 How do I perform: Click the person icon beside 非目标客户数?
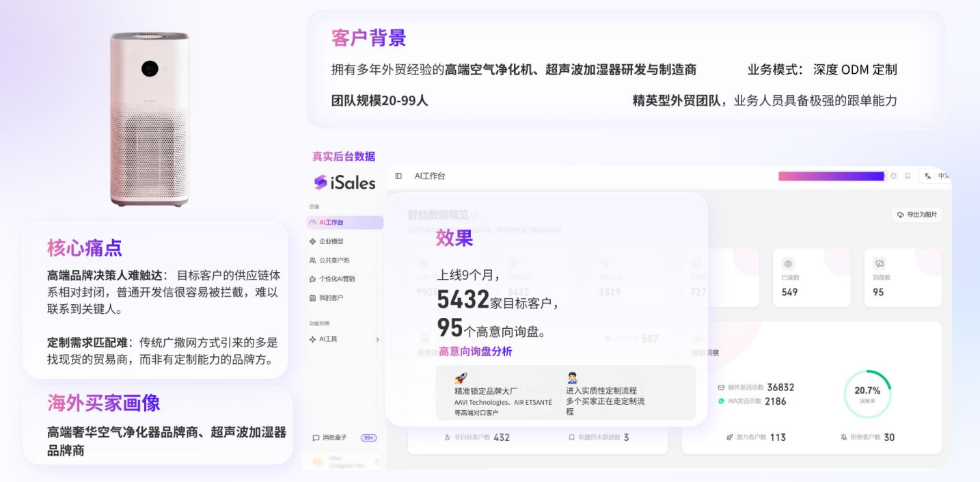pos(448,438)
